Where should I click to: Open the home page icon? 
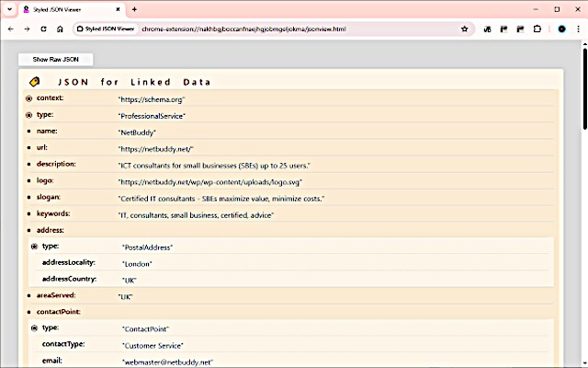click(60, 29)
